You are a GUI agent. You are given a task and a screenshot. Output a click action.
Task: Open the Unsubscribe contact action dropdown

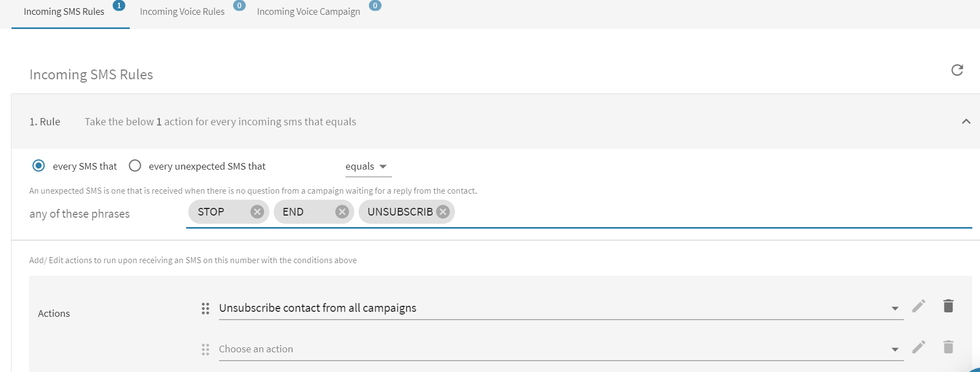(x=895, y=309)
